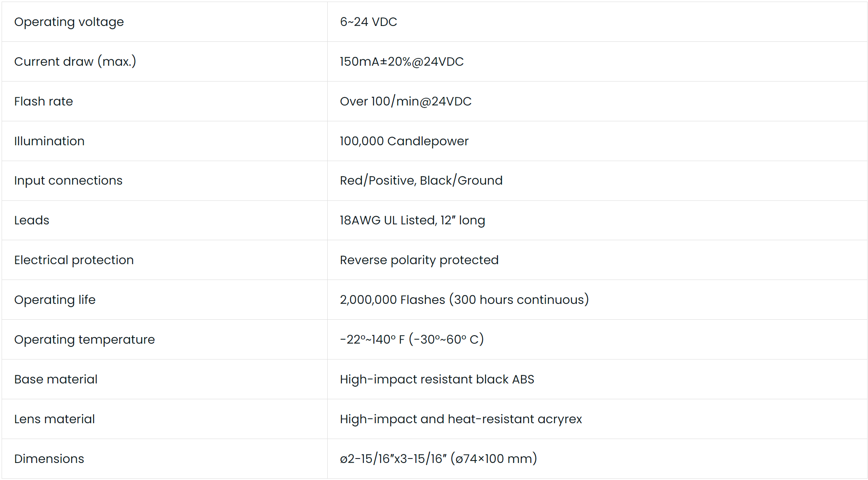The height and width of the screenshot is (480, 868).
Task: Click High-impact resistant black ABS text
Action: (x=437, y=379)
